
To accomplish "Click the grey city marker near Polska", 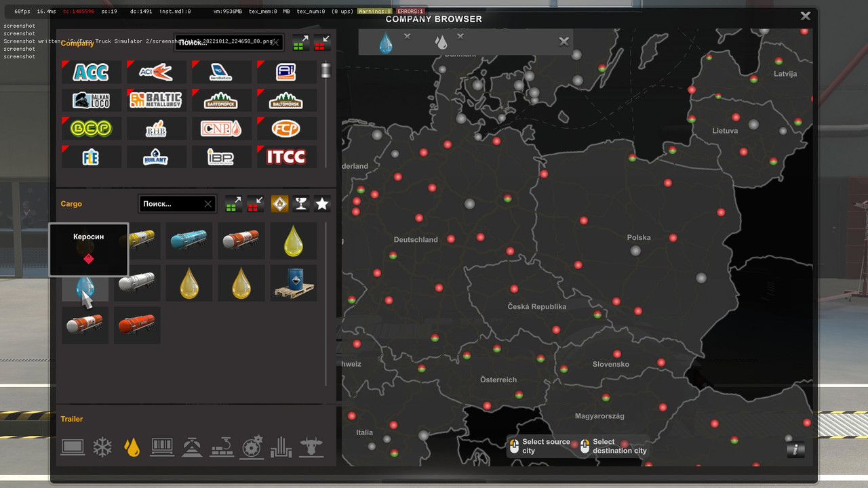I will (x=635, y=251).
